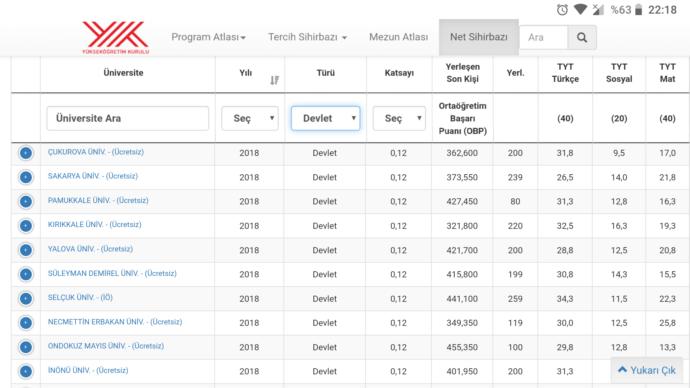The image size is (690, 388).
Task: Expand row details for Pamukkale Üniv.
Action: coord(26,201)
